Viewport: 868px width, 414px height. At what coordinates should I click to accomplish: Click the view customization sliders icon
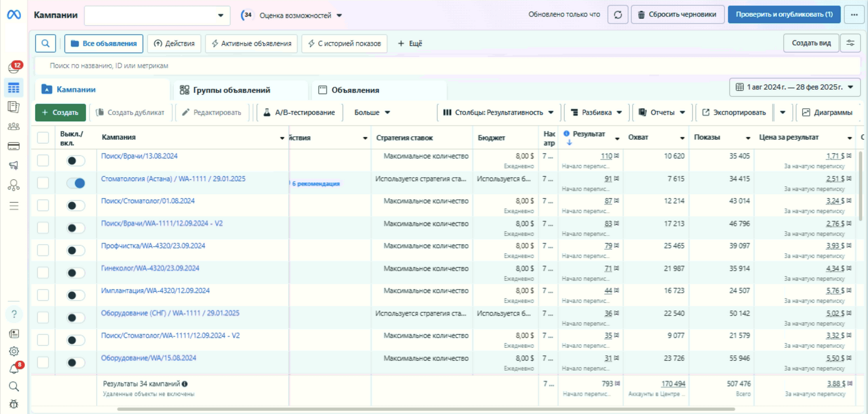(850, 43)
